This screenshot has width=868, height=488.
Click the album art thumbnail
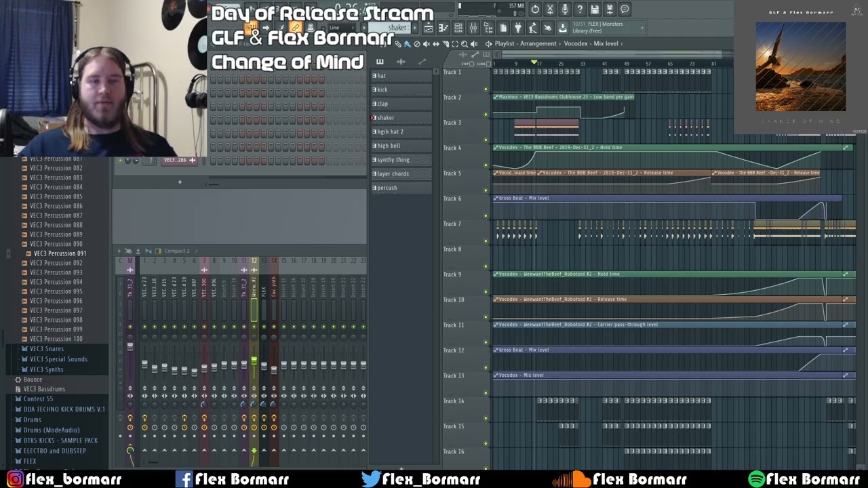click(801, 66)
